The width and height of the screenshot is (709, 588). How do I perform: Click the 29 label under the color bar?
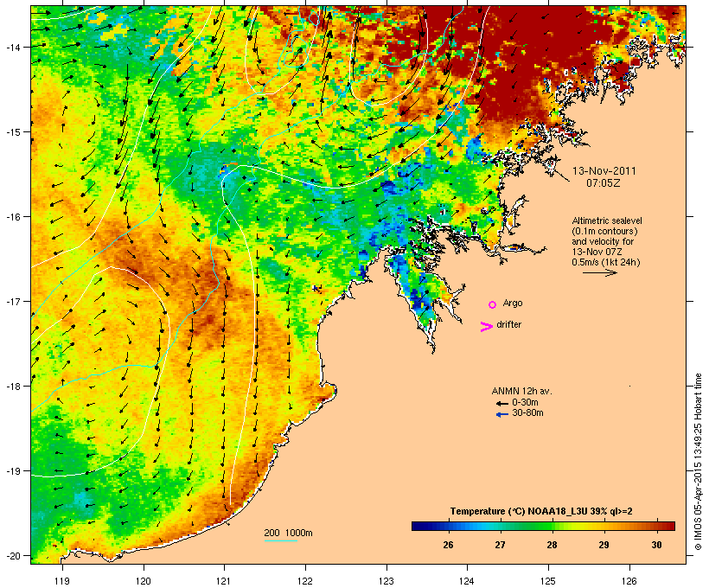click(604, 545)
